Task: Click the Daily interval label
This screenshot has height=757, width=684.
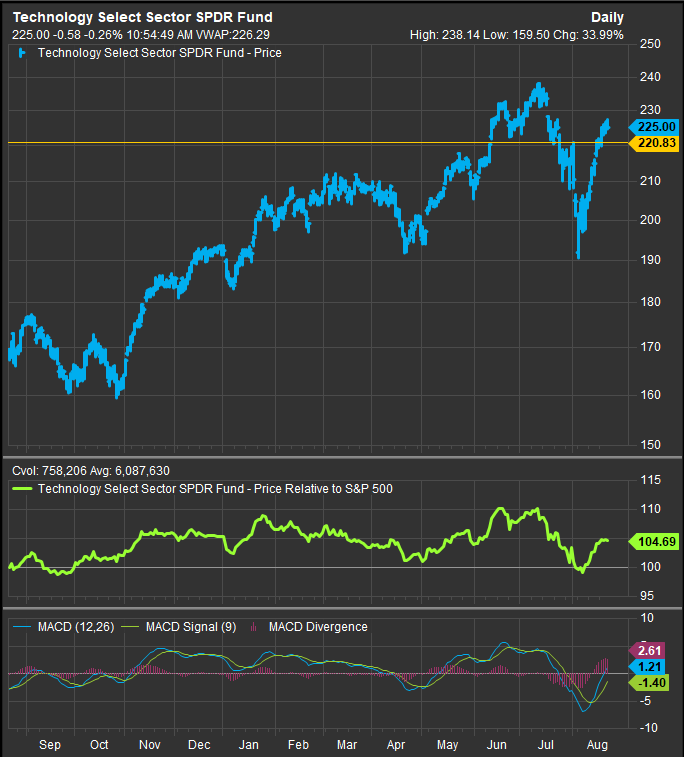Action: click(x=607, y=18)
